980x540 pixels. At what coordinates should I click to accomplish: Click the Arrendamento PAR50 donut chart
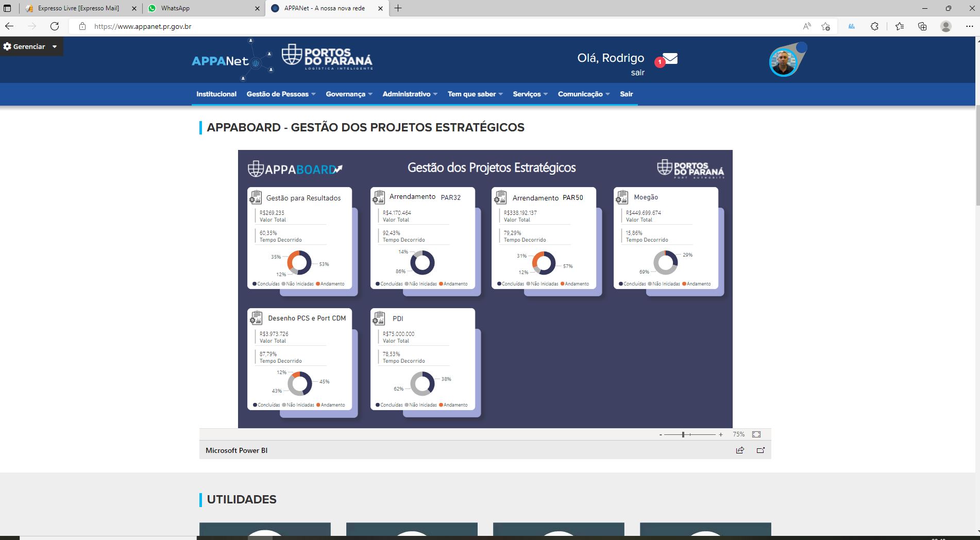click(544, 262)
